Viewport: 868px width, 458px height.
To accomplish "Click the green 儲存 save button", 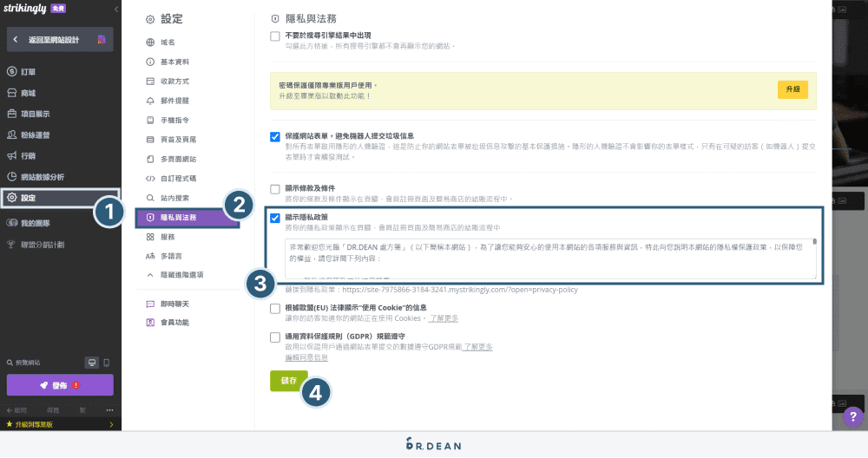I will 289,381.
